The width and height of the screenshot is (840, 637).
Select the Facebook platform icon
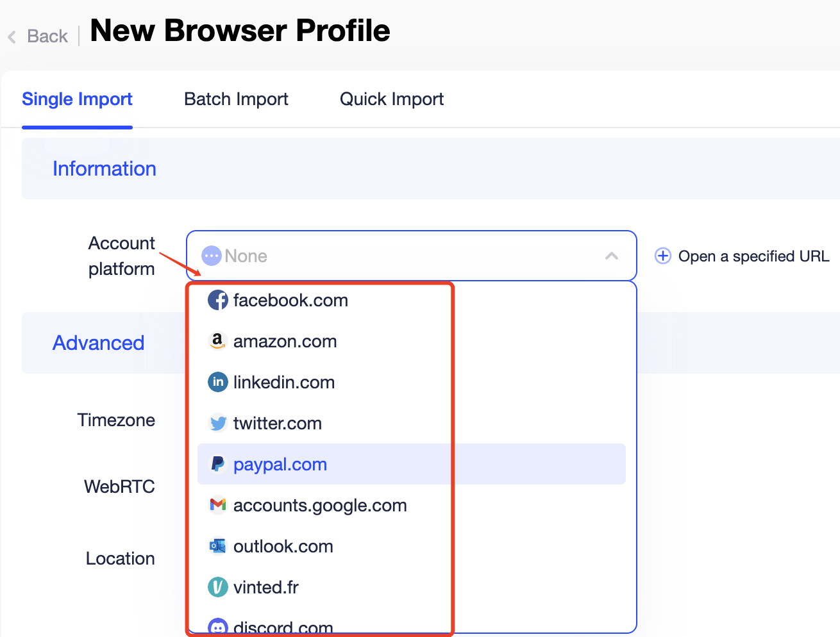coord(218,300)
